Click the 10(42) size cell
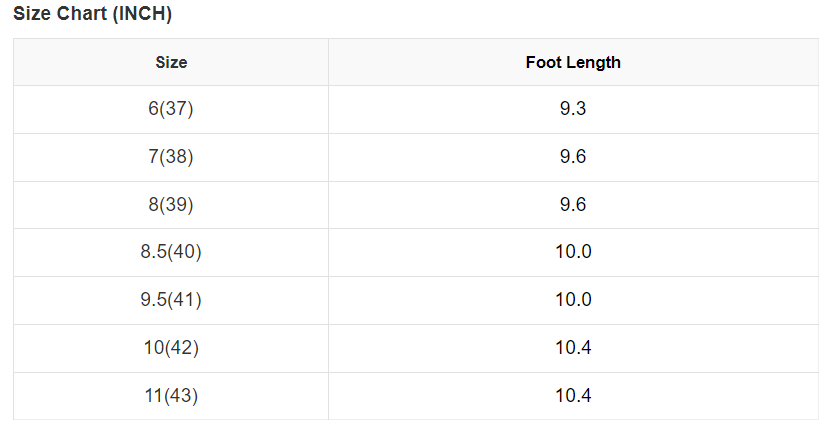Image resolution: width=820 pixels, height=447 pixels. [171, 348]
